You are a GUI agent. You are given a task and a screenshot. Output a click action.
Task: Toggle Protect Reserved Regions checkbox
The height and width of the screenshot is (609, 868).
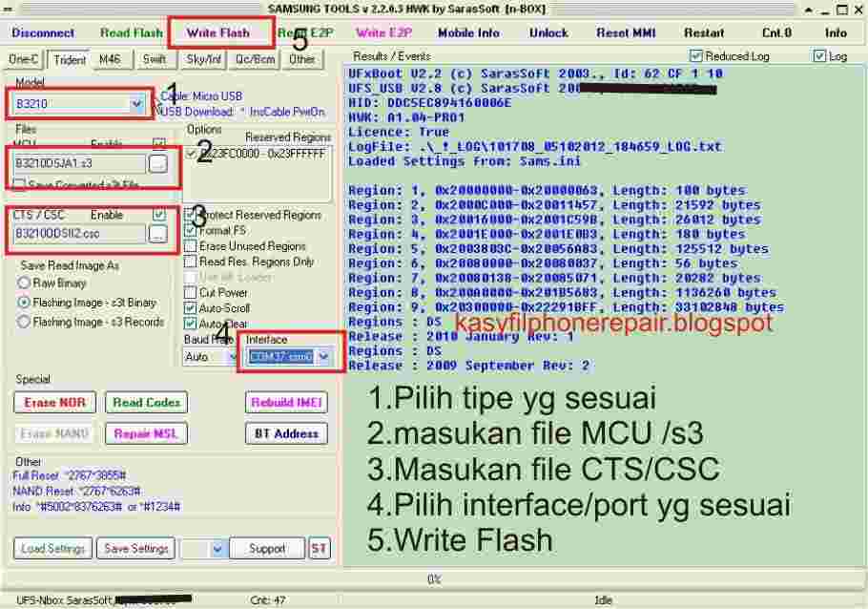click(190, 215)
